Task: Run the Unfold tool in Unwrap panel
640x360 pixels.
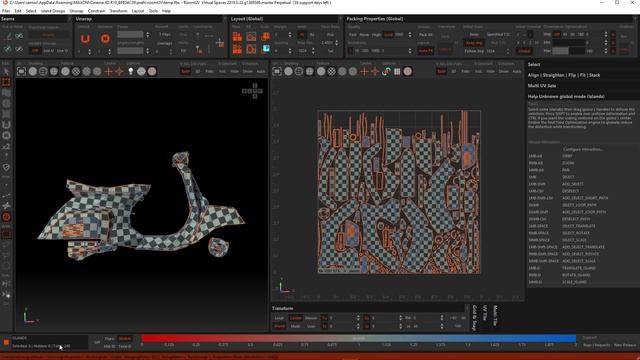Action: click(85, 39)
